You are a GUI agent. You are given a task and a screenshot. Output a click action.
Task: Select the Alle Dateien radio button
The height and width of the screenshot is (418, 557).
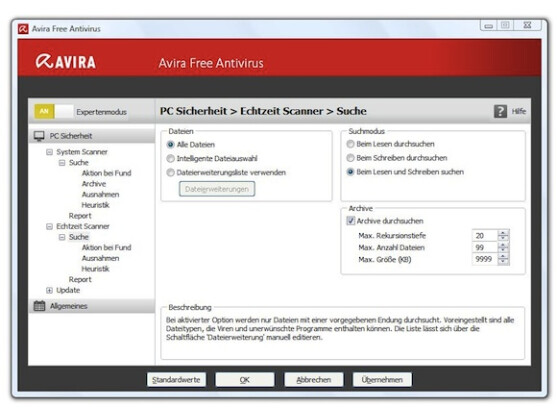[x=171, y=145]
